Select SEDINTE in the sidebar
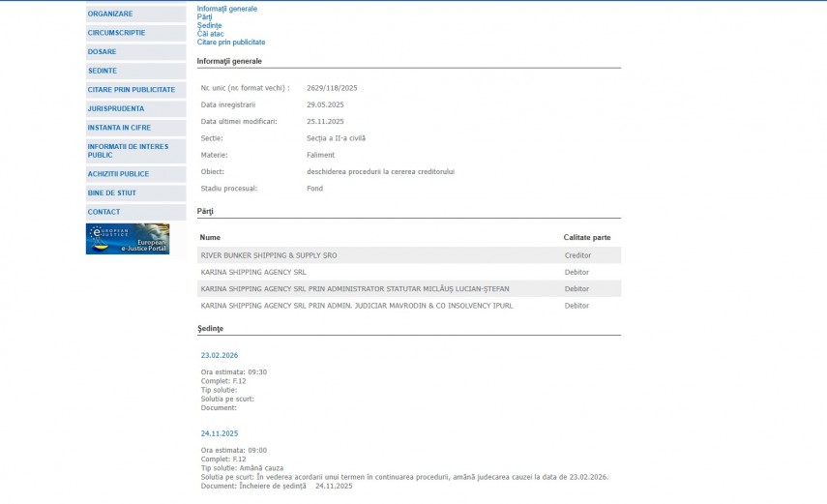 click(103, 71)
